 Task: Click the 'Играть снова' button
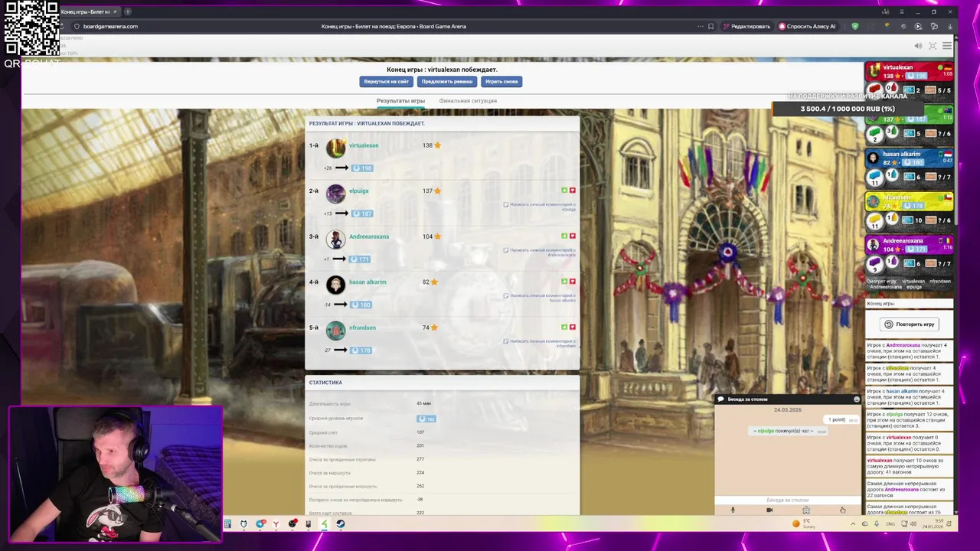point(501,81)
